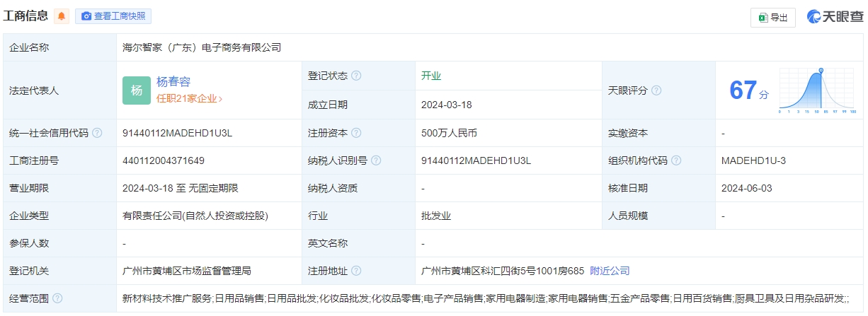Screen dimensions: 868x316
Task: Click the 经营范围 business scope text
Action: click(x=486, y=298)
